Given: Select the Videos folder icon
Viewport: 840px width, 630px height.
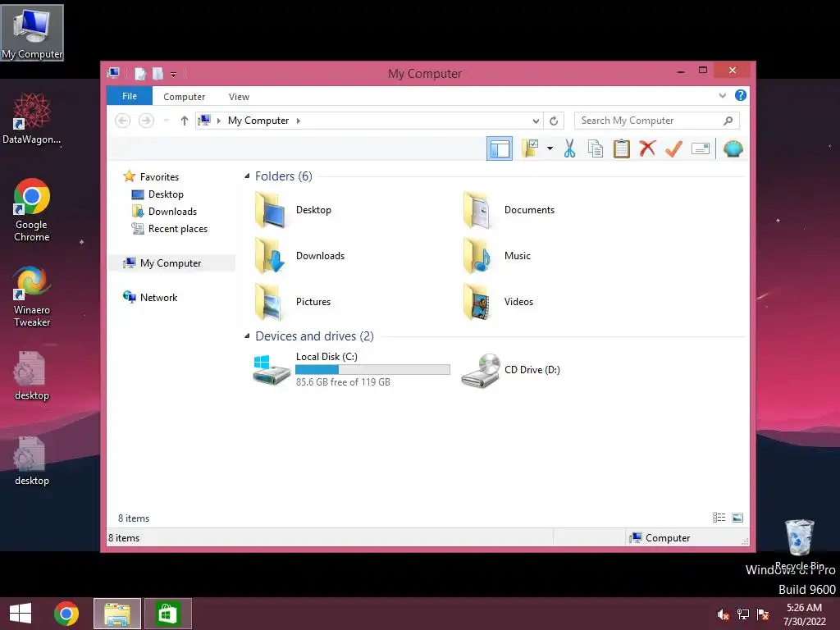Looking at the screenshot, I should pos(477,302).
